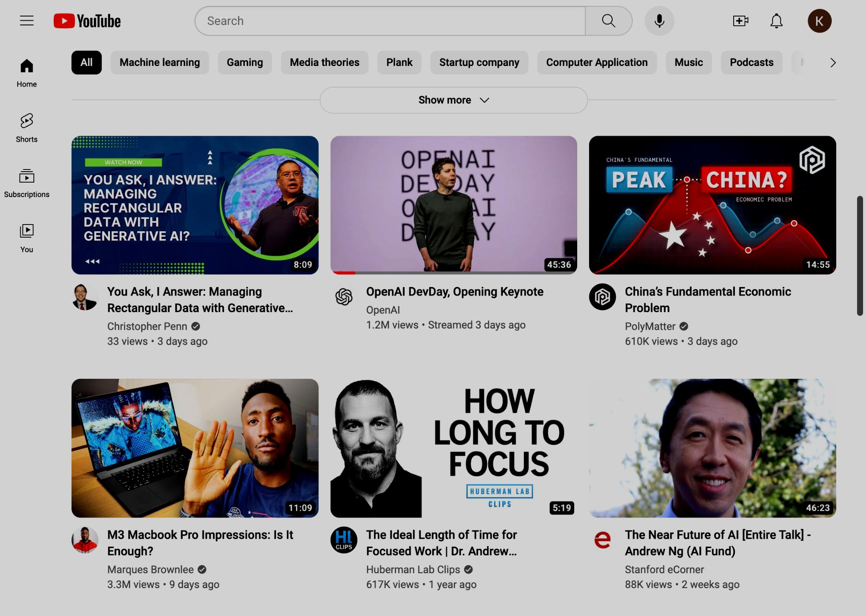The image size is (866, 616).
Task: Open the OpenAI channel name link
Action: tap(383, 310)
